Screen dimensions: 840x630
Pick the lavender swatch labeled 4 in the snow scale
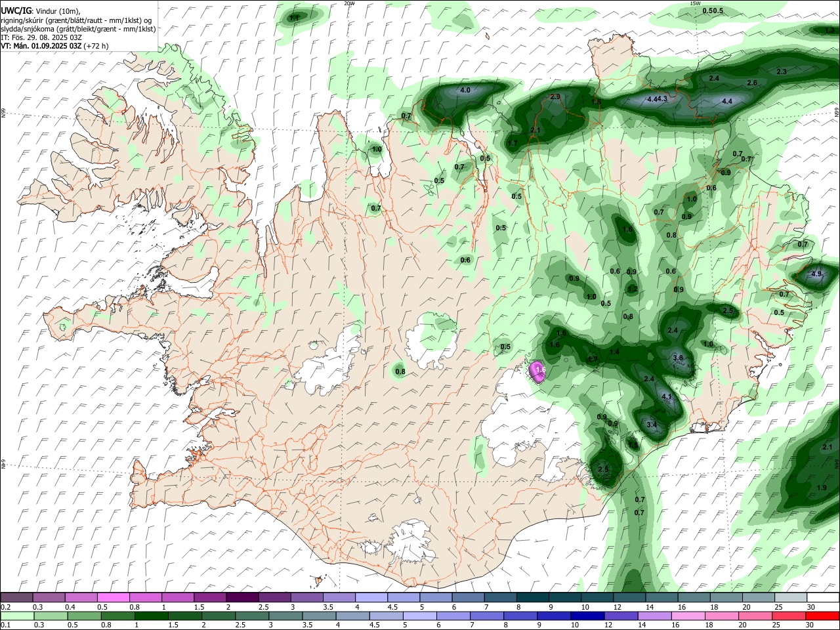(x=371, y=597)
